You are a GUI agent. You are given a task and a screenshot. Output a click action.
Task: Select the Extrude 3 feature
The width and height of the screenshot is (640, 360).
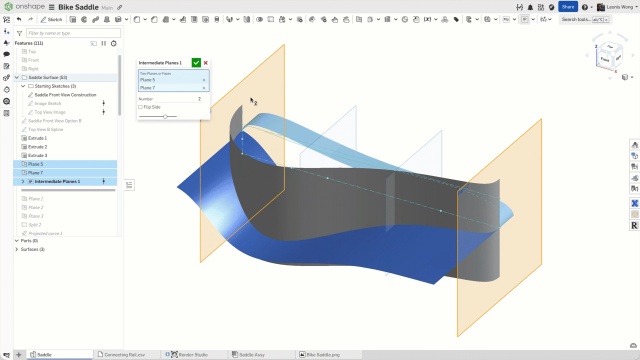38,156
